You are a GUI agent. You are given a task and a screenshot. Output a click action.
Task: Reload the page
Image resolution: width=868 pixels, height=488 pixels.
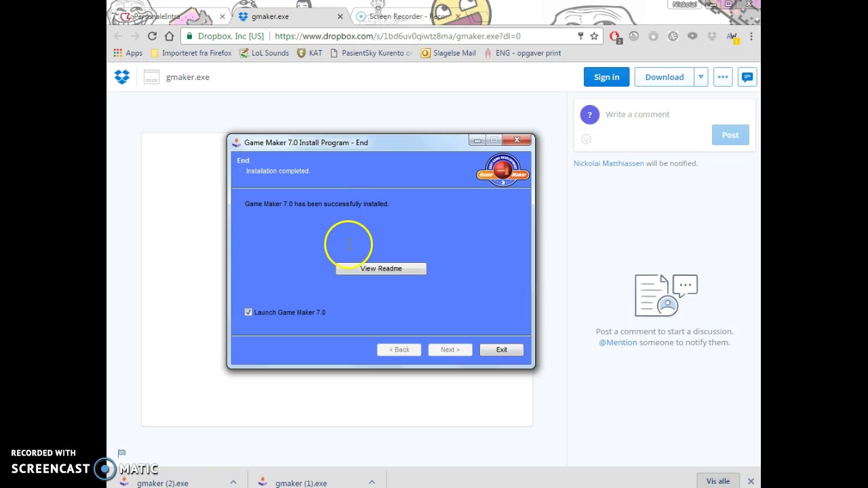click(x=152, y=36)
